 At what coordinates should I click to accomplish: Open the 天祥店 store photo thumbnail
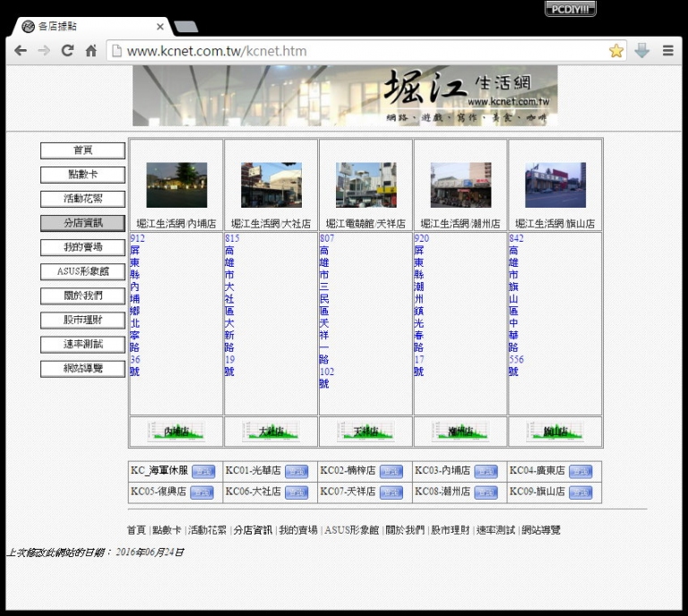[365, 185]
